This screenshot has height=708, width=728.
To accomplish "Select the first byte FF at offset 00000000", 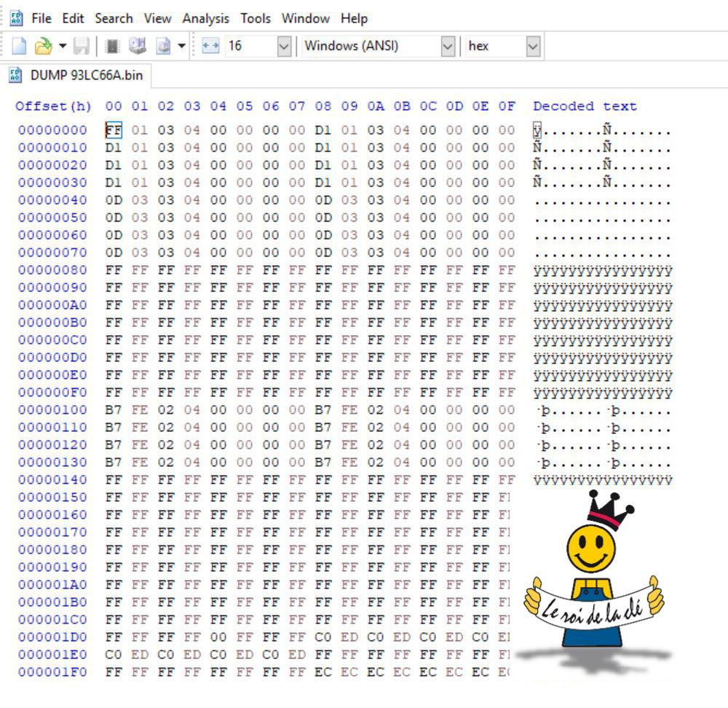I will [x=114, y=130].
